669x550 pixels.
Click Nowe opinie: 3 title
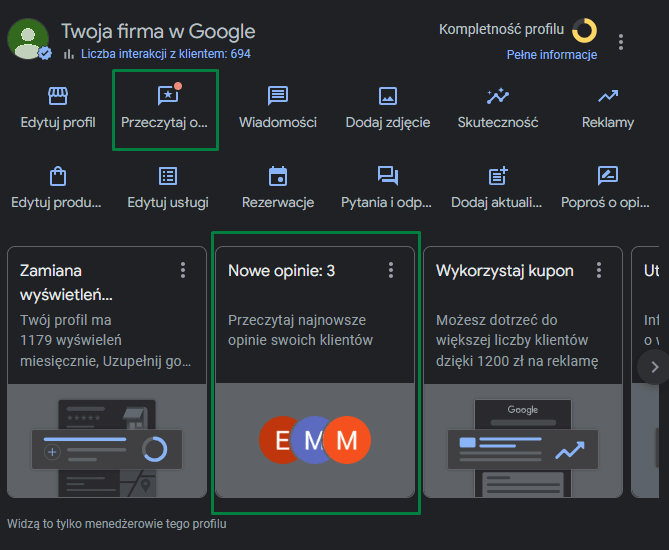tap(282, 271)
